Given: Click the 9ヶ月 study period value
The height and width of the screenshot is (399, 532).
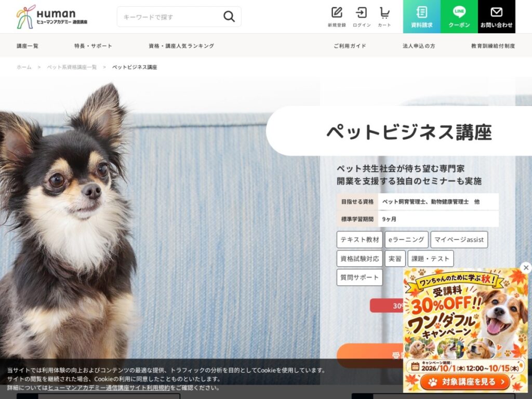Looking at the screenshot, I should tap(389, 219).
